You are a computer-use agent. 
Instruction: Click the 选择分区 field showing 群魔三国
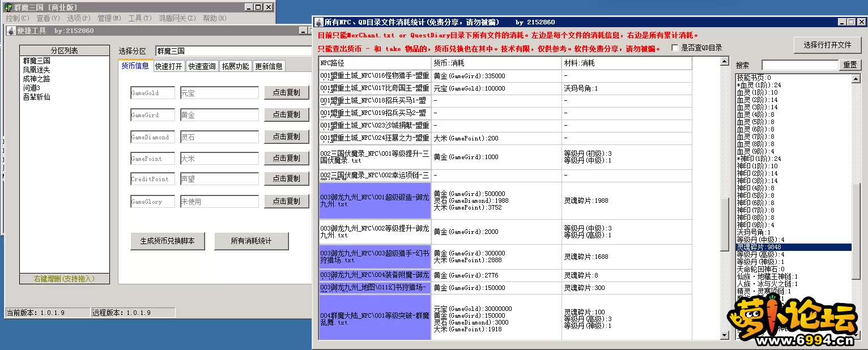pos(233,51)
